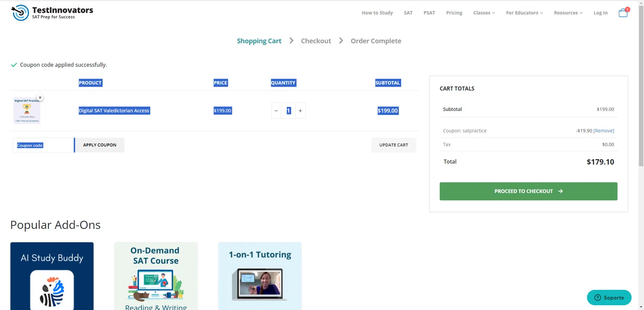Click the Update Cart button
Image resolution: width=644 pixels, height=310 pixels.
click(x=394, y=145)
